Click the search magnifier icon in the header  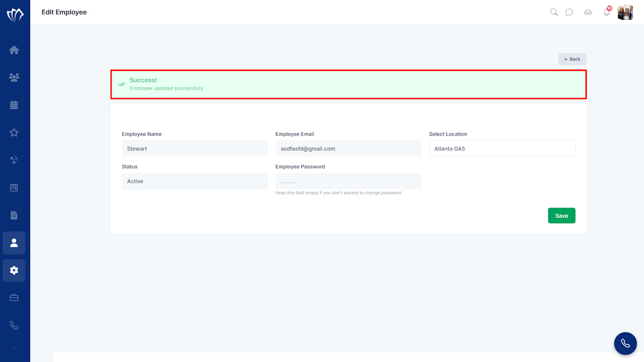pyautogui.click(x=554, y=12)
